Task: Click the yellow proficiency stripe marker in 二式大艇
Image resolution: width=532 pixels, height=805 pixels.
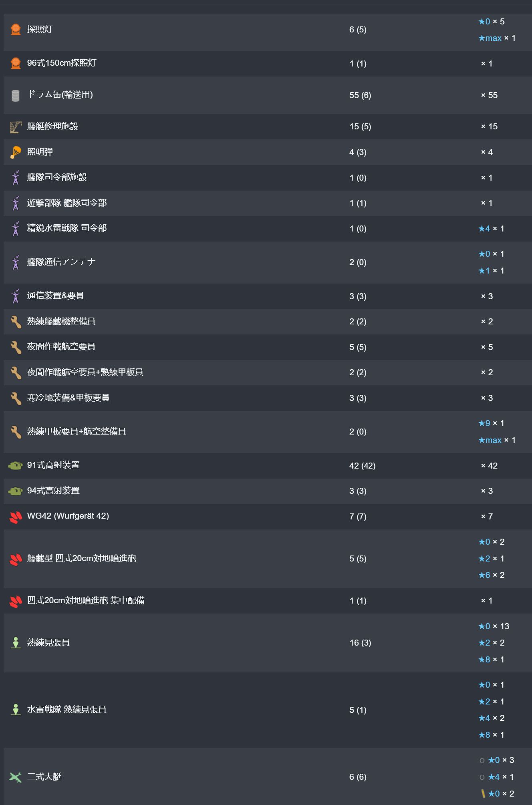Action: click(x=483, y=793)
